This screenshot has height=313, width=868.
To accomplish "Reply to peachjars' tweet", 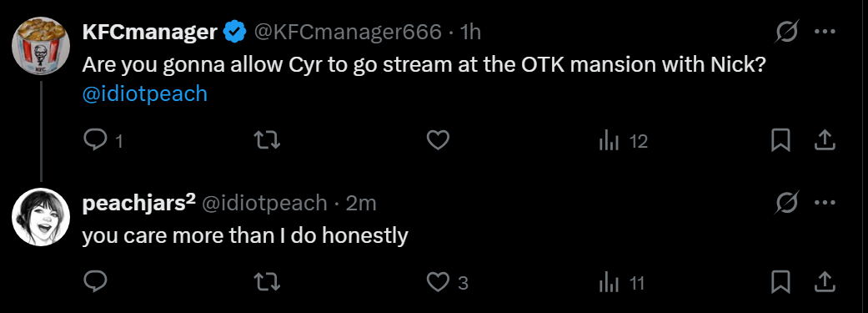I will click(x=95, y=282).
